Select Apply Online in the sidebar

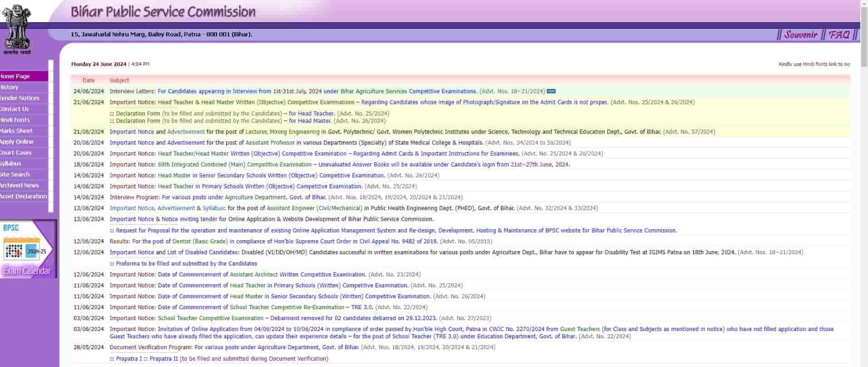[x=17, y=142]
